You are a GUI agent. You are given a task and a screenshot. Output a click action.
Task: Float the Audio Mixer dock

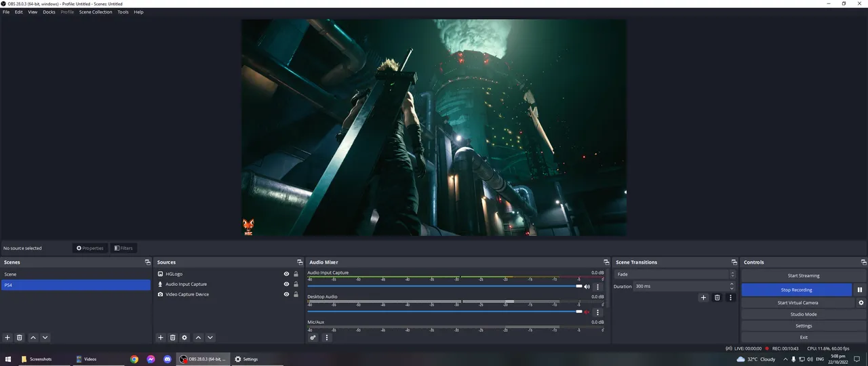coord(606,262)
